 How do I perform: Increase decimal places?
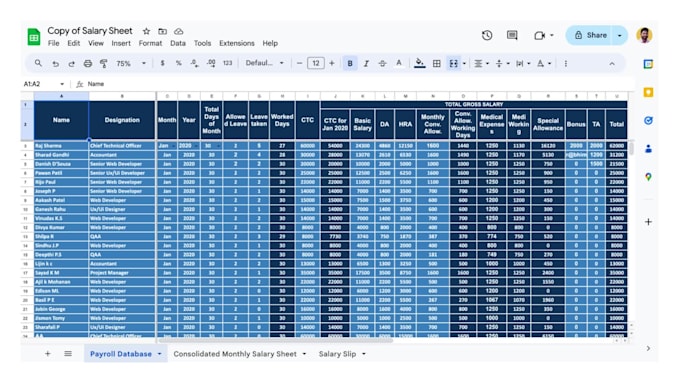coord(211,63)
